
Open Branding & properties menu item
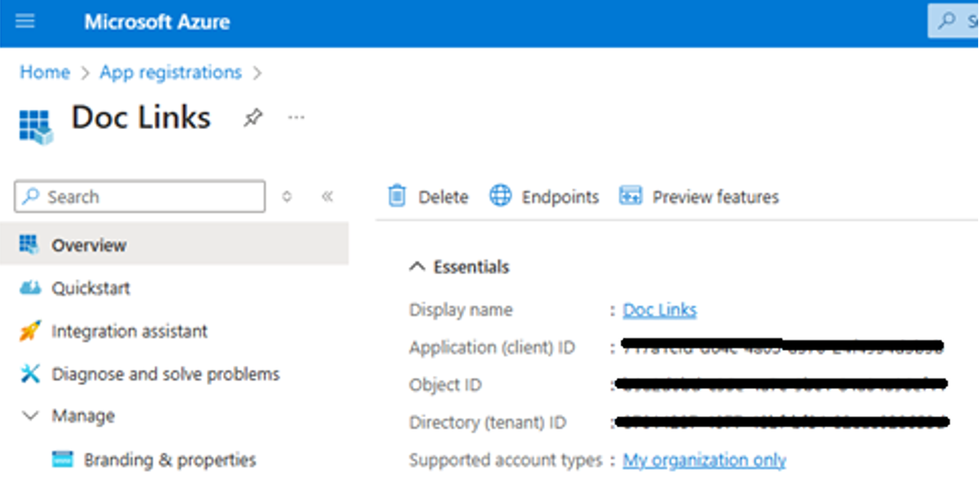click(x=169, y=460)
